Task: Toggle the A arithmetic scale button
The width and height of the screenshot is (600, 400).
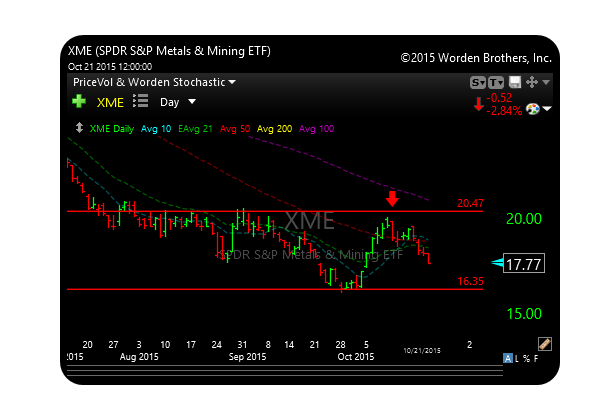Action: click(x=507, y=358)
